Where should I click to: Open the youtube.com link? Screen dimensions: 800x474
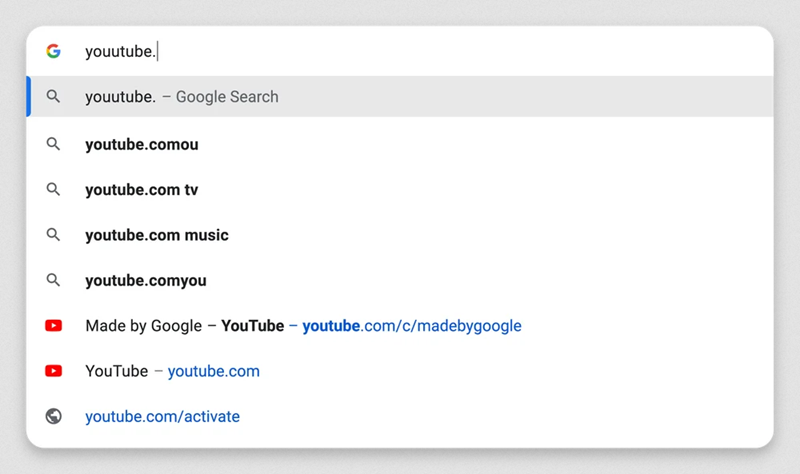click(x=214, y=371)
